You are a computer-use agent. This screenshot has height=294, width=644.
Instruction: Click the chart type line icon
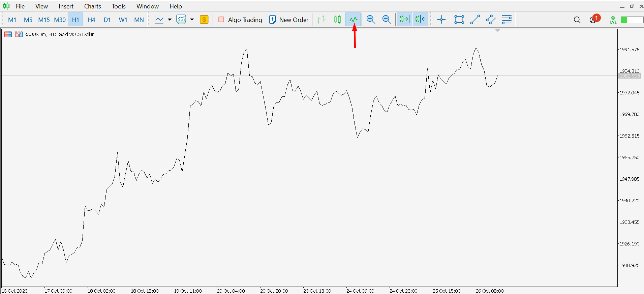(x=159, y=20)
